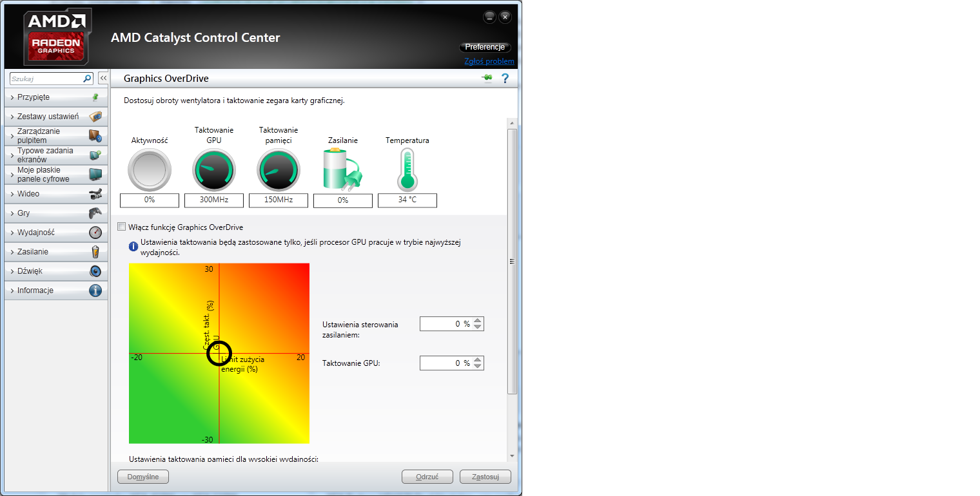980x496 pixels.
Task: Decrease Ustawienia sterowania zasilaniem with the down arrow
Action: [477, 327]
